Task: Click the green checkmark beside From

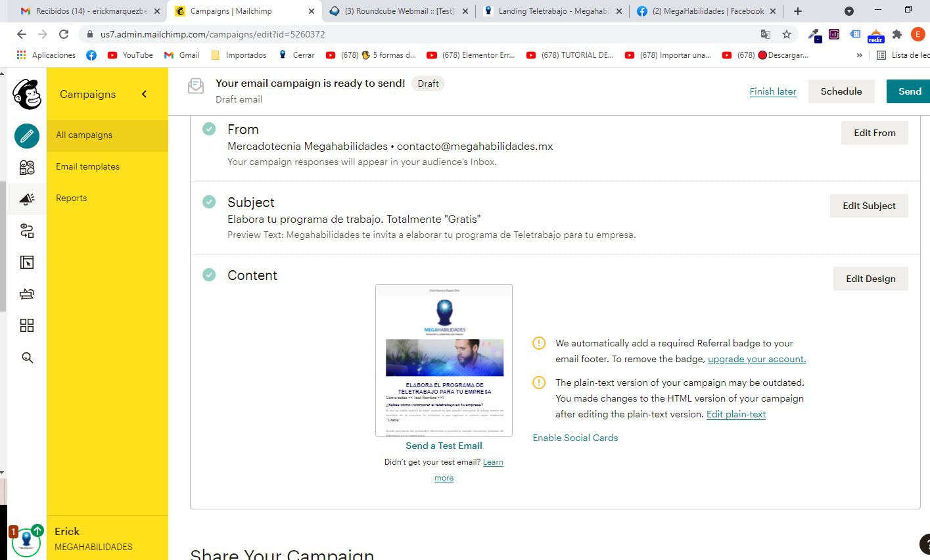Action: click(x=209, y=129)
